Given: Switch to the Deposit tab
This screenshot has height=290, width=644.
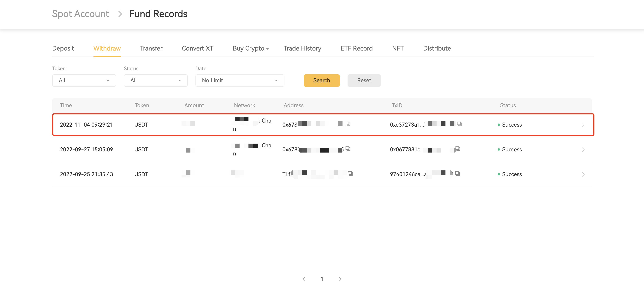Looking at the screenshot, I should [63, 49].
